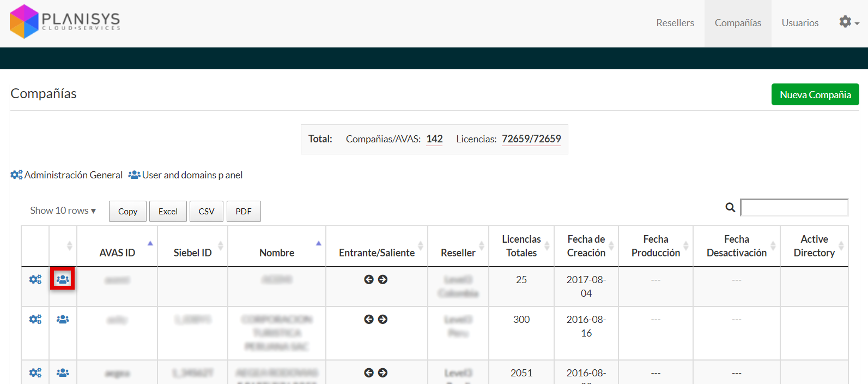Click users icon in 300-license row
Viewport: 868px width, 384px height.
[x=63, y=319]
